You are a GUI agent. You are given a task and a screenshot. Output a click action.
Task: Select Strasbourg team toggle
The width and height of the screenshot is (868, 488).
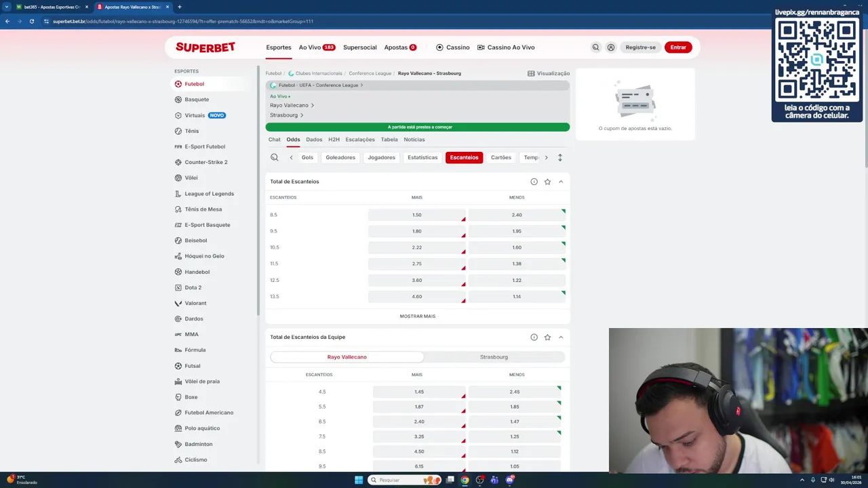coord(494,357)
